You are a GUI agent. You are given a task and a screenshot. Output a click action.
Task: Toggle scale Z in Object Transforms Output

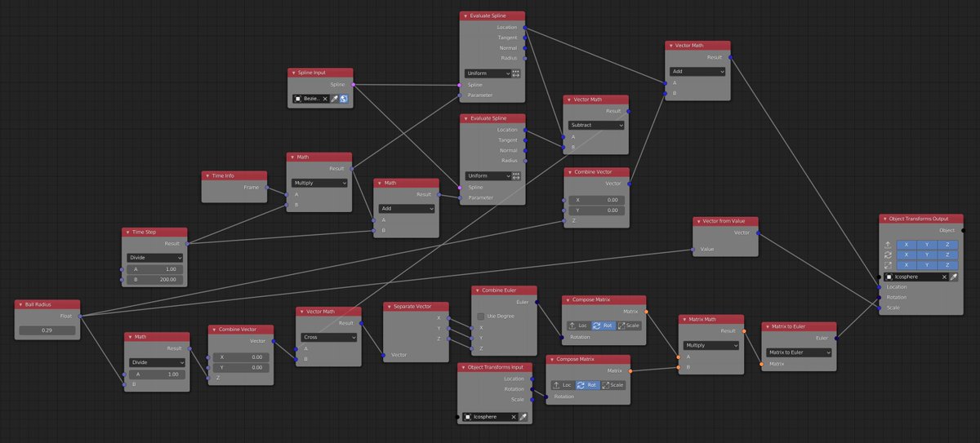pos(947,265)
